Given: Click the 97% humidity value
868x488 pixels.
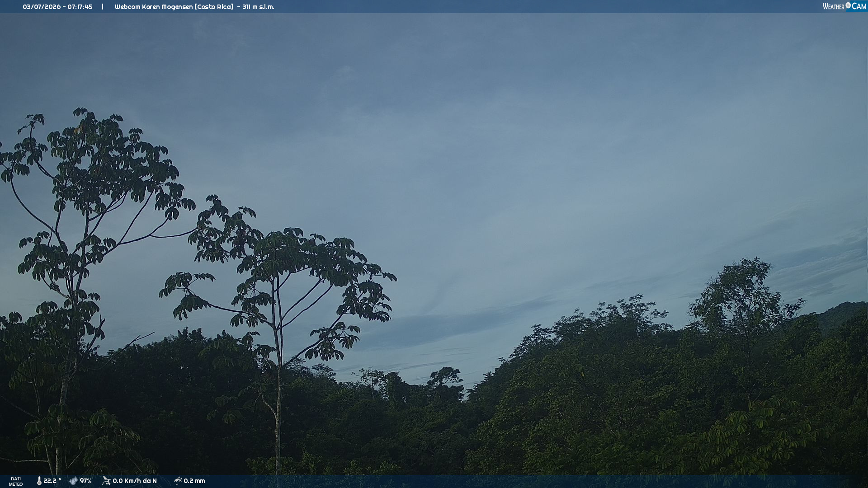Looking at the screenshot, I should coord(86,481).
